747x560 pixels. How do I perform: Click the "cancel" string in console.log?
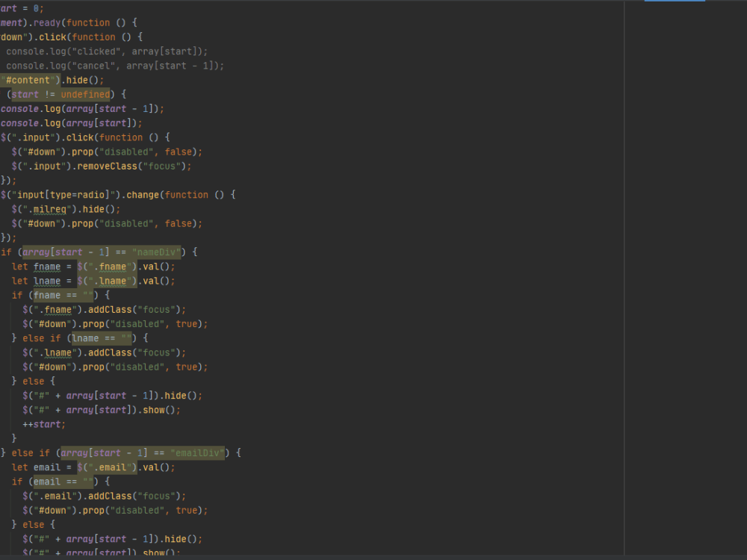pos(93,66)
